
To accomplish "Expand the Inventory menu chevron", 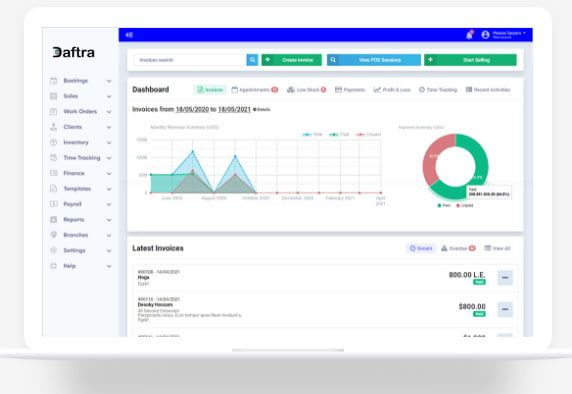I will [109, 143].
